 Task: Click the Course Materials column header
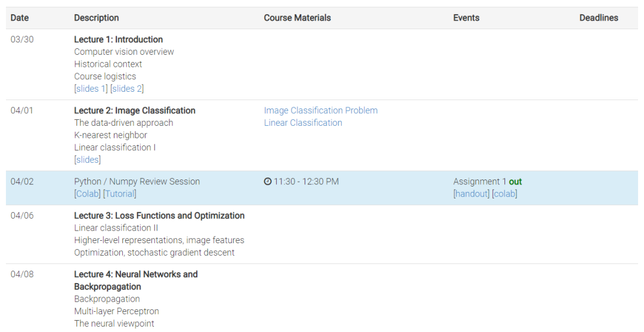pyautogui.click(x=297, y=18)
